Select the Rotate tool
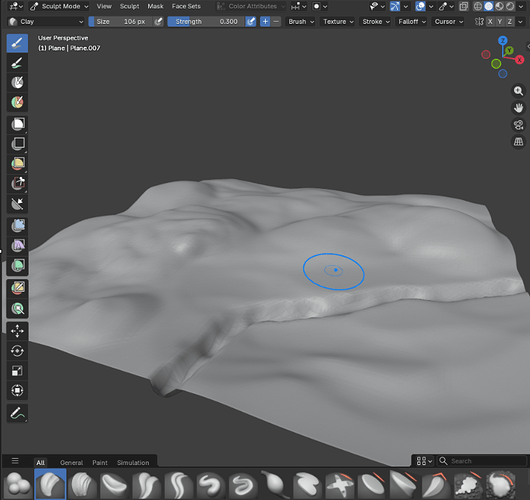This screenshot has width=530, height=500. (17, 351)
